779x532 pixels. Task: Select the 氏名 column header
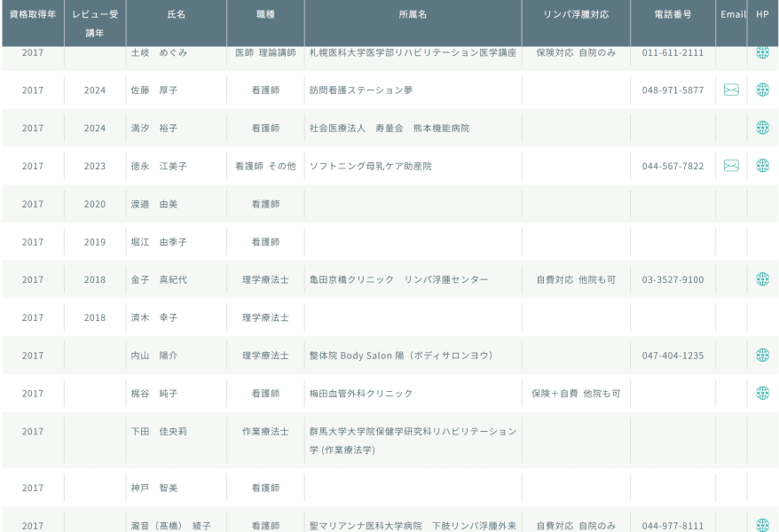click(177, 14)
